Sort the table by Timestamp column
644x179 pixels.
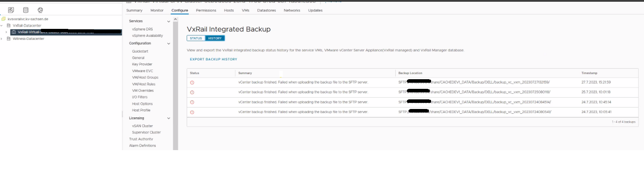pyautogui.click(x=589, y=73)
